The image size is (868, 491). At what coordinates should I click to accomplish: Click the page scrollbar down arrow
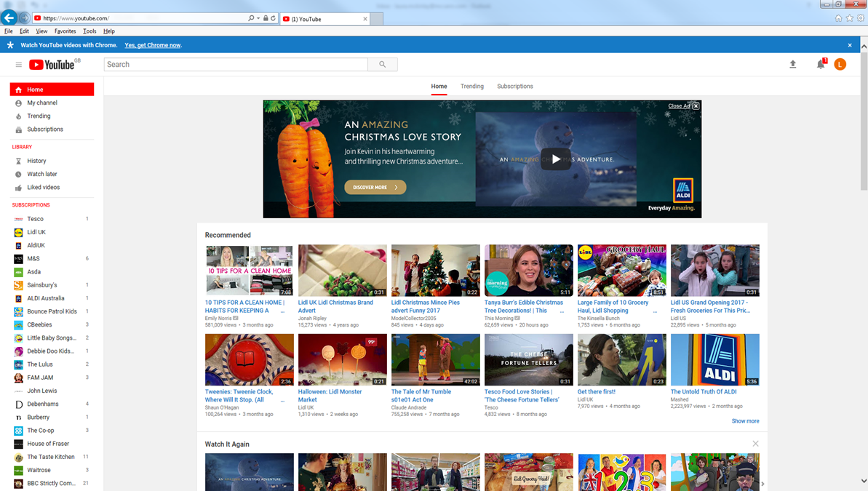[x=864, y=481]
